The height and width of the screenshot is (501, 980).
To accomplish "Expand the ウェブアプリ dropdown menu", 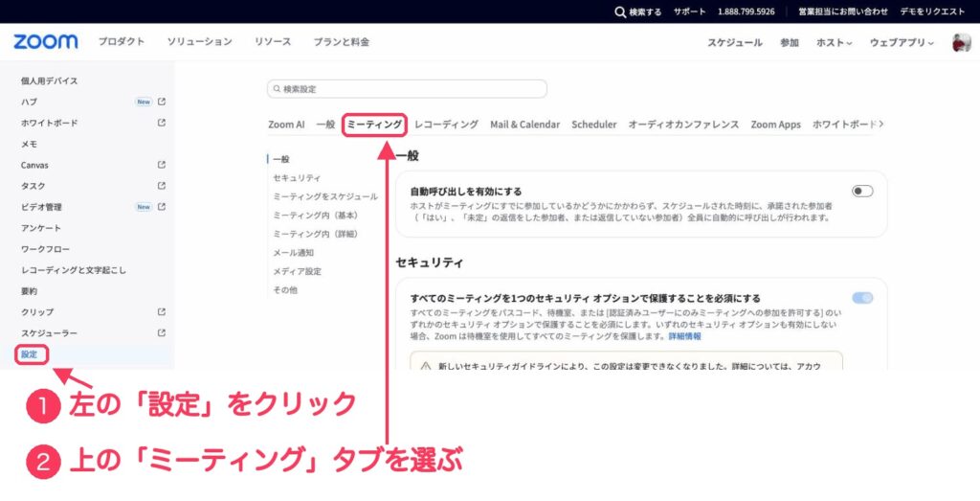I will (902, 42).
